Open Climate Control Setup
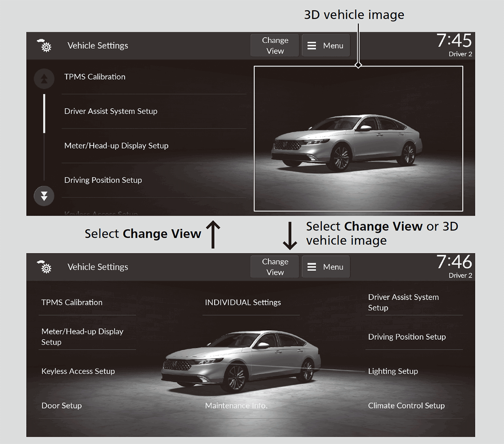The height and width of the screenshot is (444, 504). [406, 405]
